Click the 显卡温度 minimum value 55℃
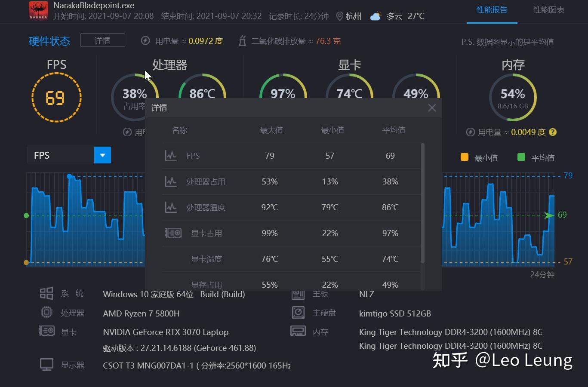588x387 pixels. pyautogui.click(x=330, y=259)
